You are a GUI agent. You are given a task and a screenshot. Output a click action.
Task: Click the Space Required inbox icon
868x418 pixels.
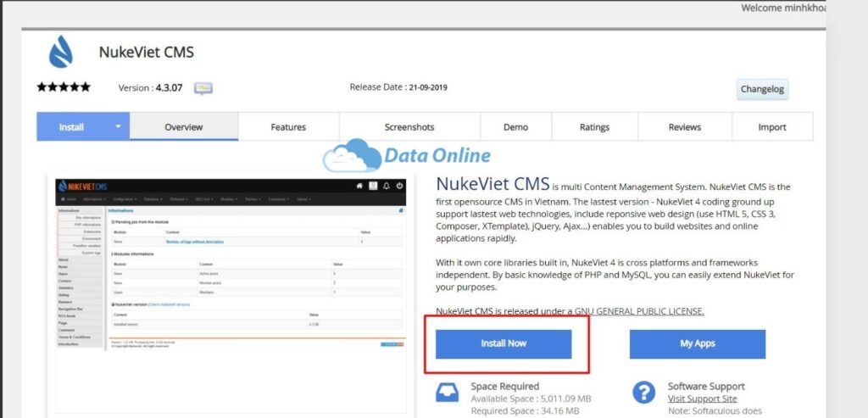click(448, 393)
